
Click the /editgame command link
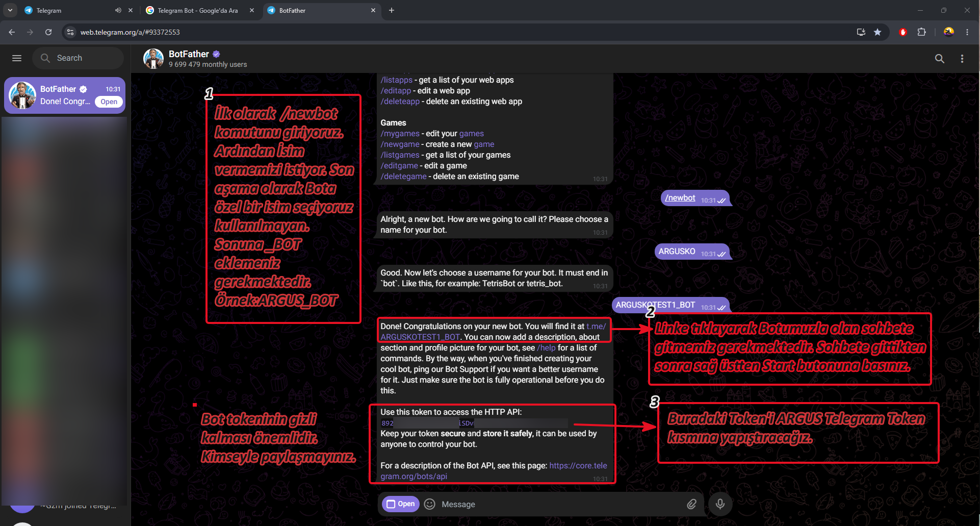coord(399,166)
